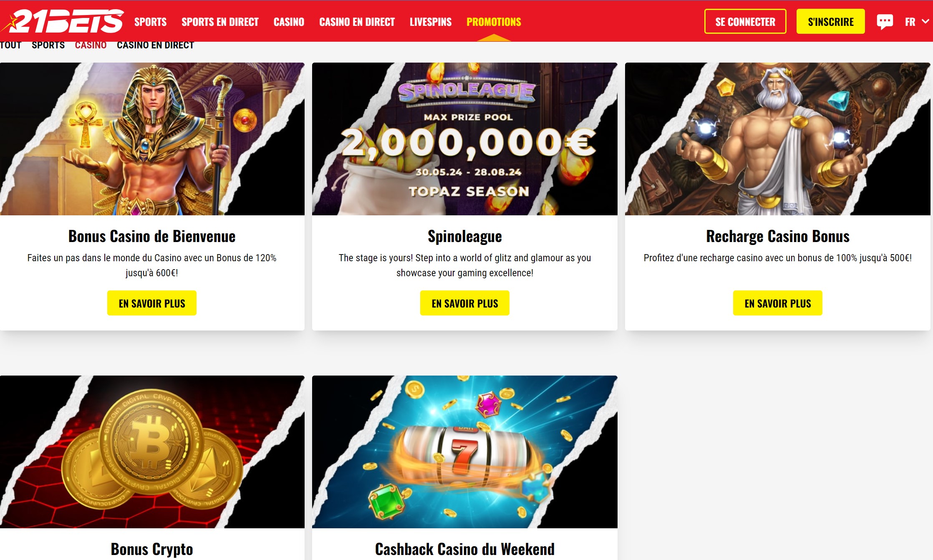
Task: Click En Savoir Plus under Spinoleague
Action: (x=465, y=303)
